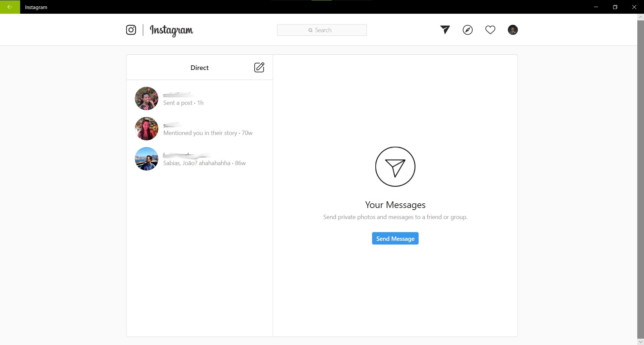This screenshot has height=345, width=644.
Task: Open Direct via the header paper plane icon
Action: 445,30
